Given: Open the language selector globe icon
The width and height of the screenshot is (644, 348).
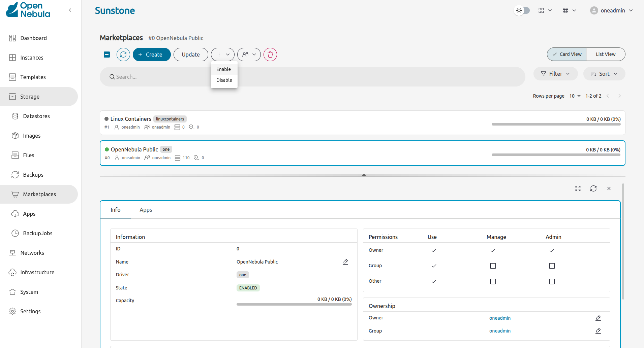Looking at the screenshot, I should [x=566, y=10].
